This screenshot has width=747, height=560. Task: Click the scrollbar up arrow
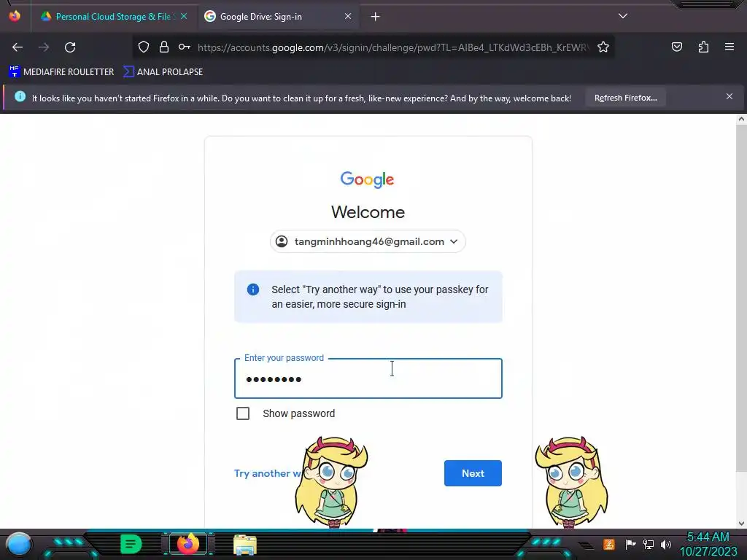click(x=741, y=120)
